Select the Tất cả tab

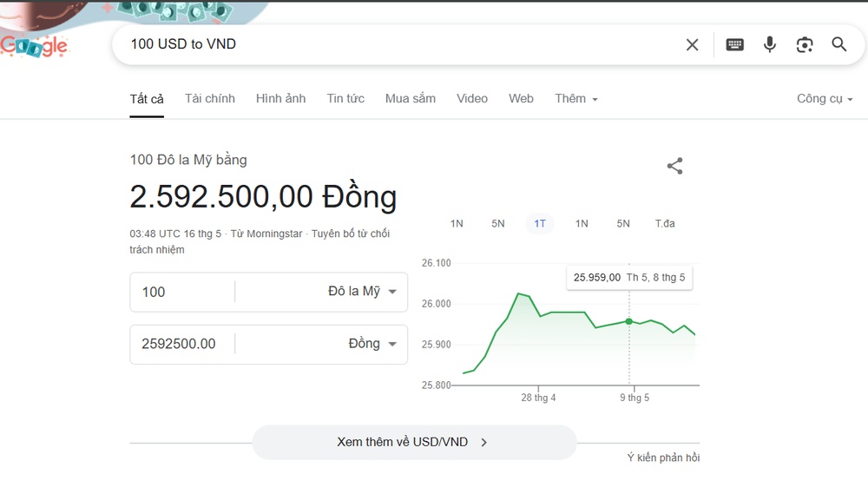tap(147, 99)
